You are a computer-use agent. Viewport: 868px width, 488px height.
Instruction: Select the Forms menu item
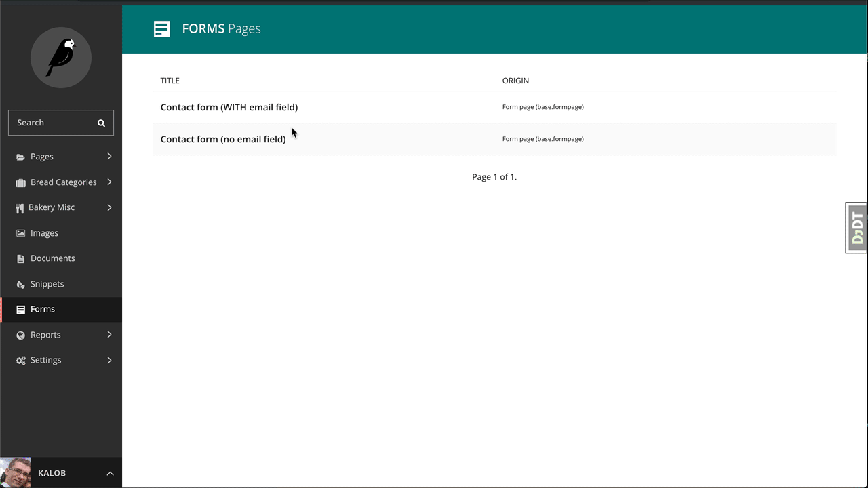click(61, 309)
